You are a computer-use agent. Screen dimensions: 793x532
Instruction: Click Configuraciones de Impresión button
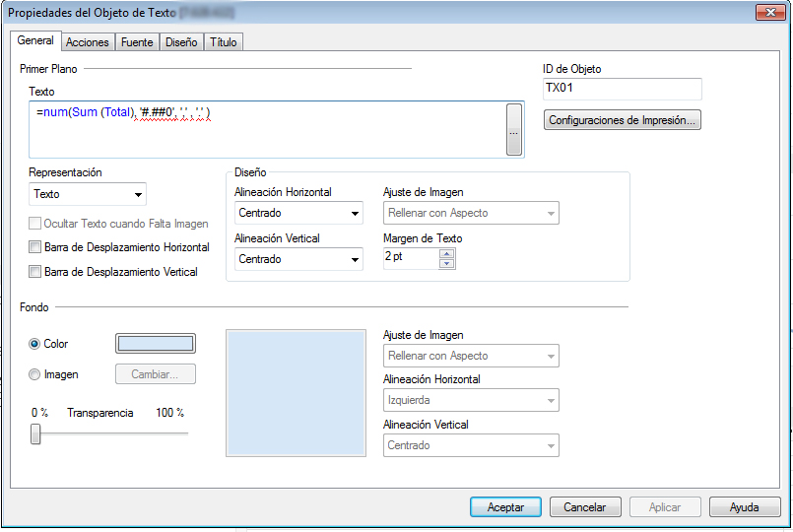coord(622,120)
